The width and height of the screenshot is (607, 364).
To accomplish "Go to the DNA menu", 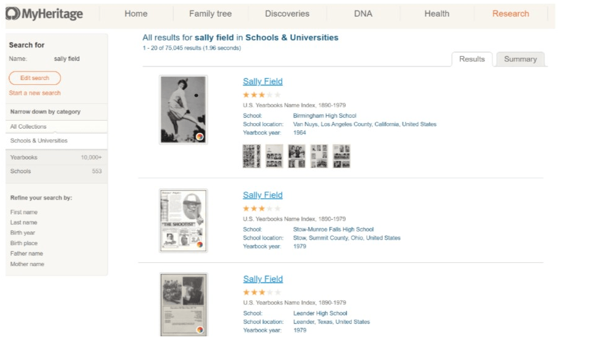I will [363, 14].
